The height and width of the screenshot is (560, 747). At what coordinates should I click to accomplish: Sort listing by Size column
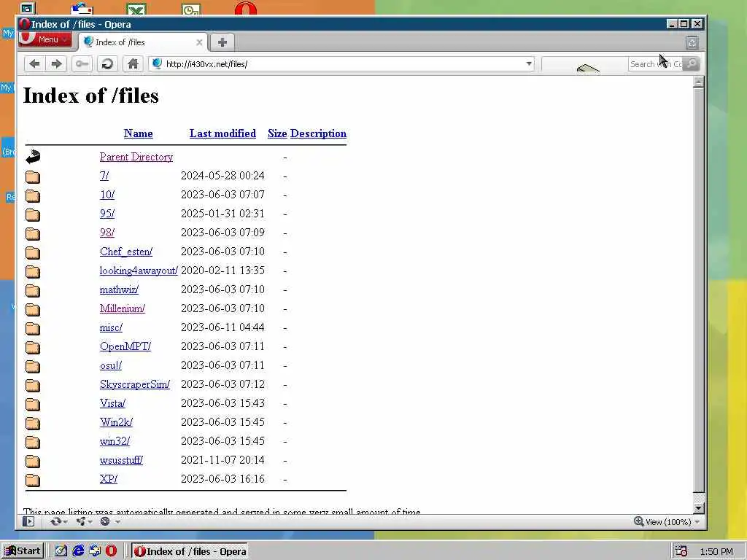(277, 133)
